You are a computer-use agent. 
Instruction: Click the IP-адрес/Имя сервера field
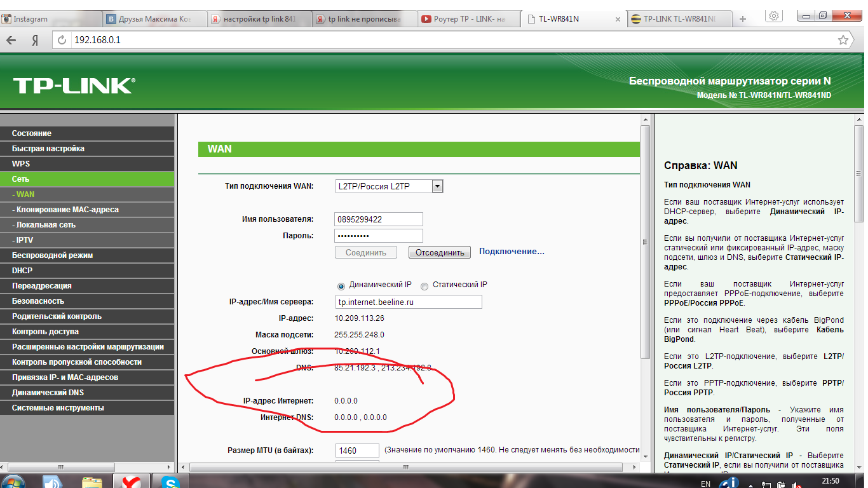(409, 302)
